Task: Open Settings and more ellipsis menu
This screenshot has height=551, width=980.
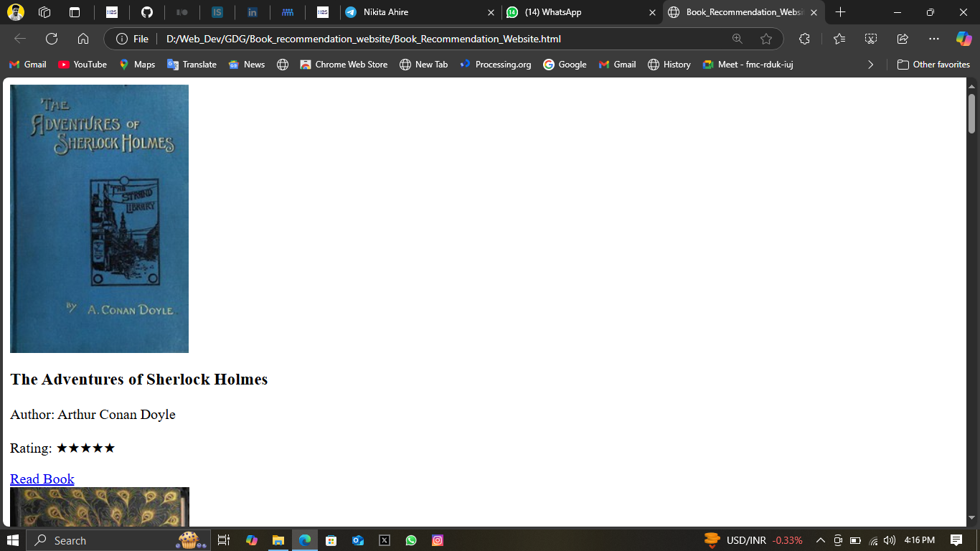Action: tap(933, 39)
